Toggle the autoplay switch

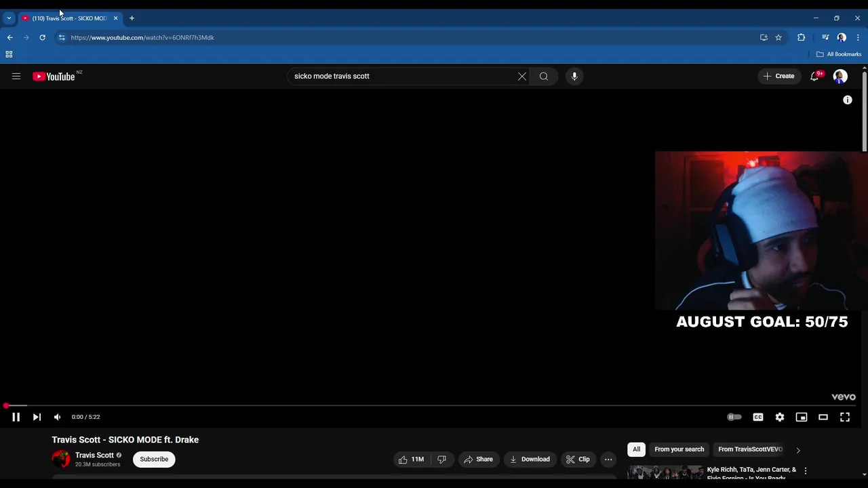coord(734,417)
